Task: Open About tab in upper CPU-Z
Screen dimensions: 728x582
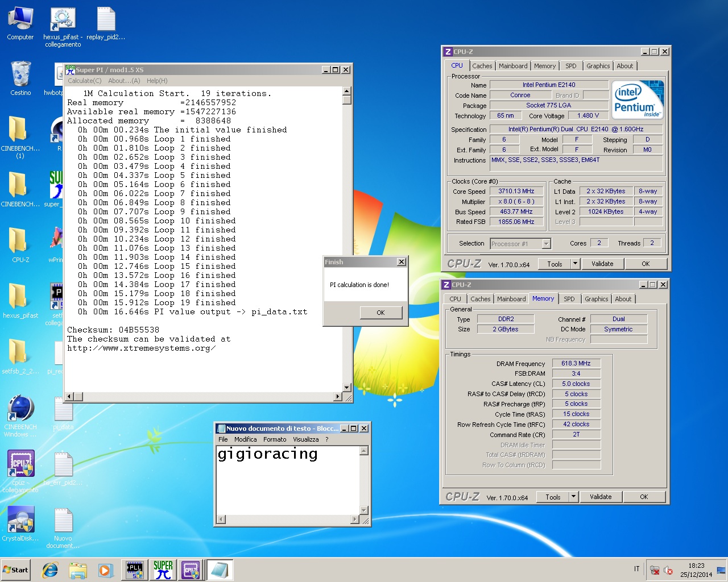Action: (625, 66)
